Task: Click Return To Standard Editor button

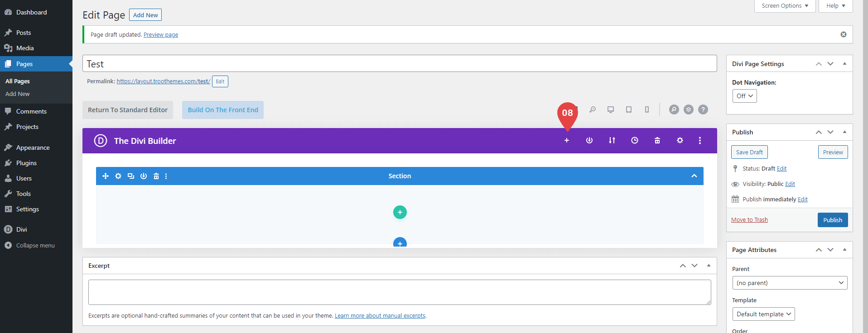Action: [x=128, y=110]
